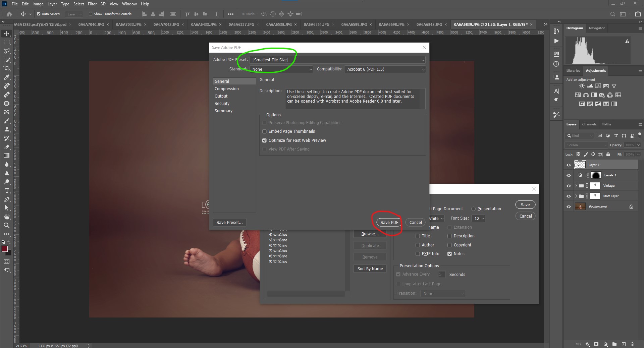
Task: Add a Brightness/Contrast adjustment
Action: [x=582, y=86]
